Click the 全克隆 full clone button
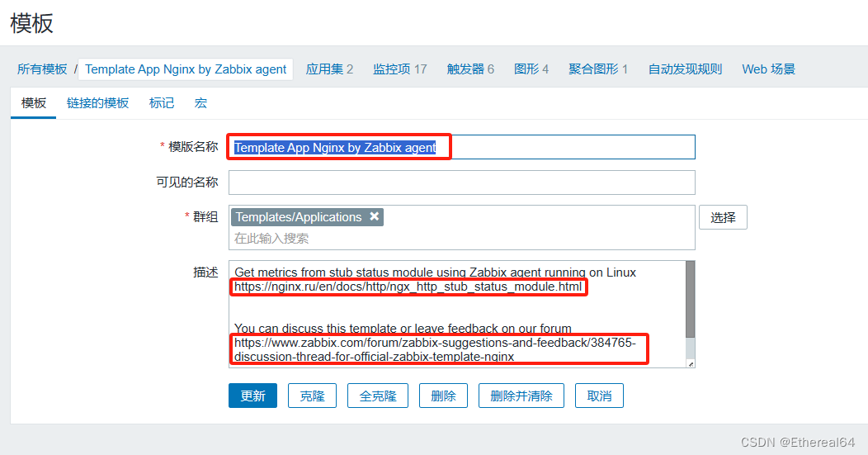Viewport: 868px width, 455px height. [378, 396]
